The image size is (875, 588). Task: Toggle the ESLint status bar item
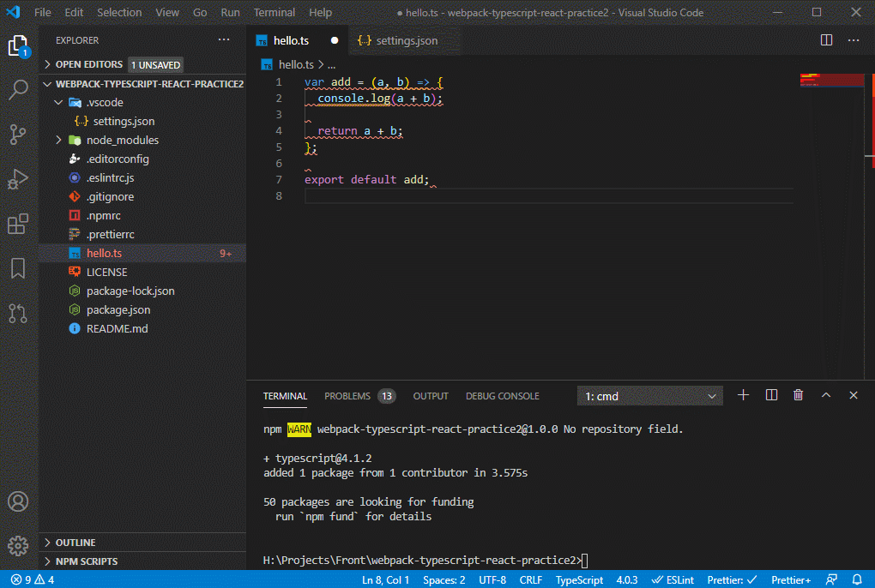673,580
